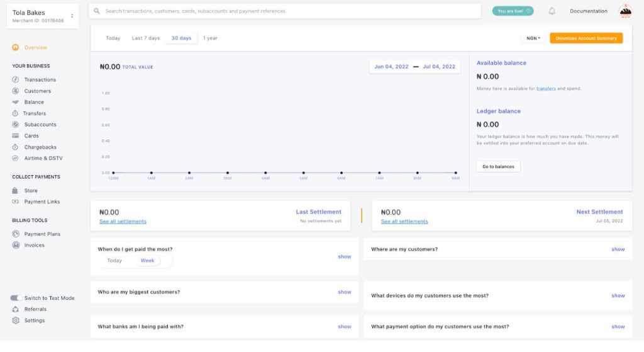Show 'What devices do my customers use'
Image resolution: width=644 pixels, height=352 pixels.
[618, 296]
